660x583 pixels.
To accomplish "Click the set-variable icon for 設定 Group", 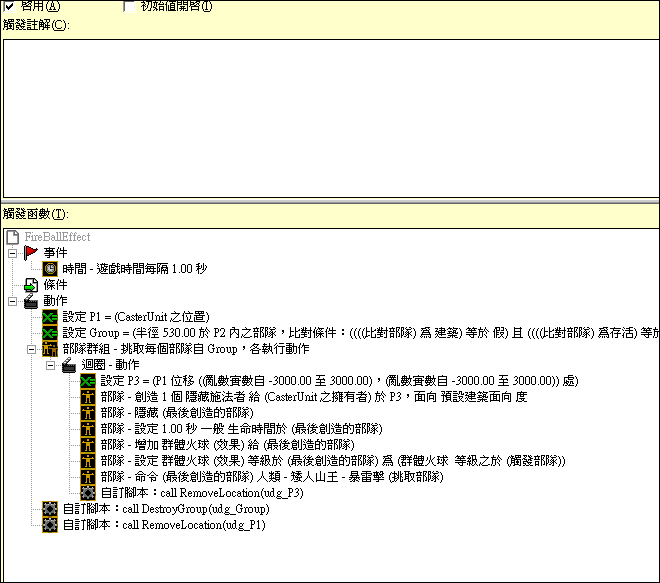I will [x=49, y=333].
